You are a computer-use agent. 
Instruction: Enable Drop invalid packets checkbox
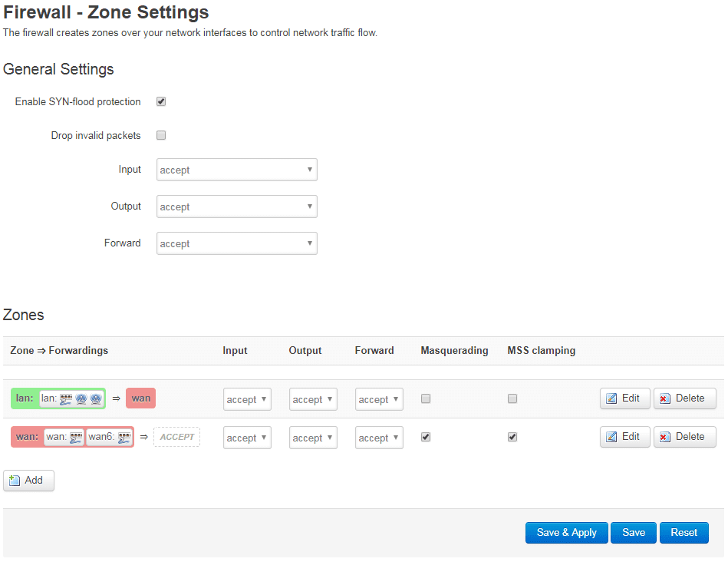(x=161, y=135)
